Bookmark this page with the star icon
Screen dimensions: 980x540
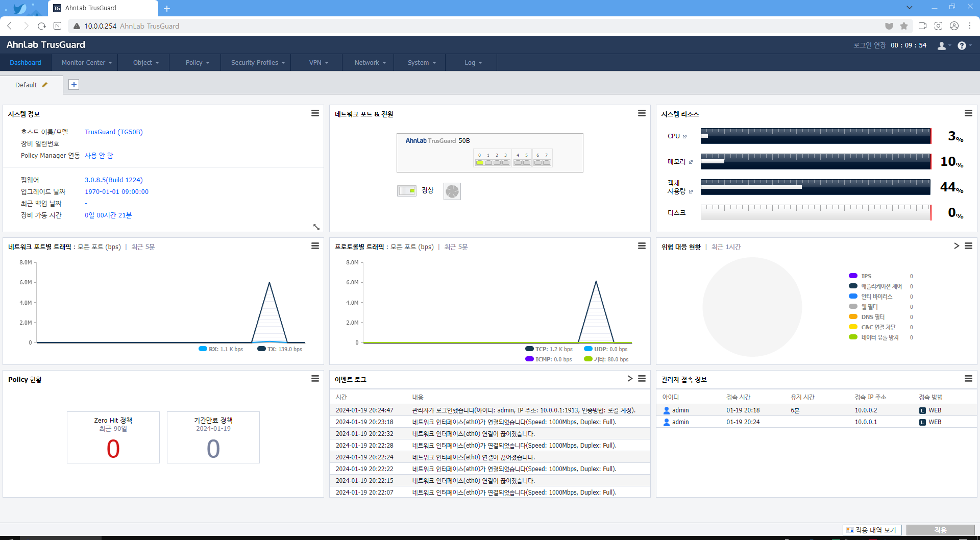point(904,26)
